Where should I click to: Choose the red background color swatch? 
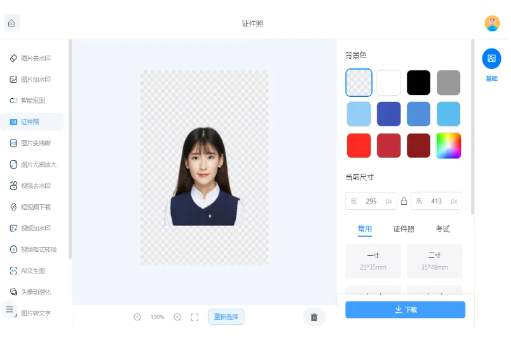tap(359, 146)
